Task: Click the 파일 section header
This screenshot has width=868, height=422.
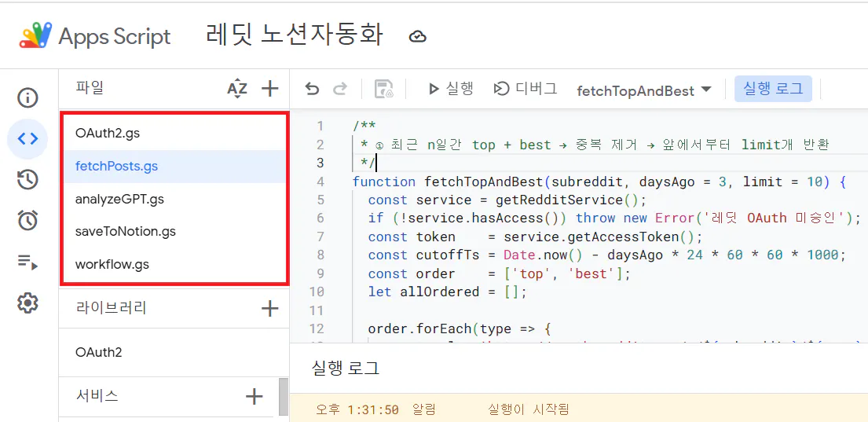Action: point(90,87)
